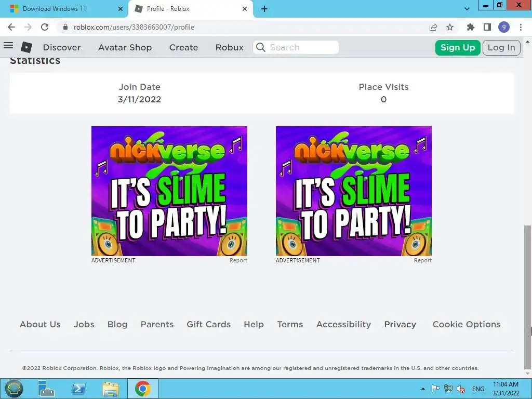
Task: Open the Chrome profile avatar 'g'
Action: 504,27
